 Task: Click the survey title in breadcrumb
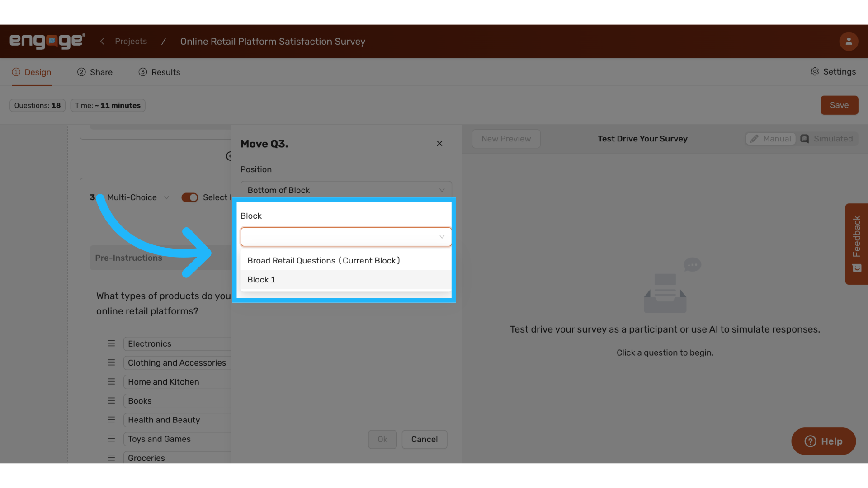273,41
